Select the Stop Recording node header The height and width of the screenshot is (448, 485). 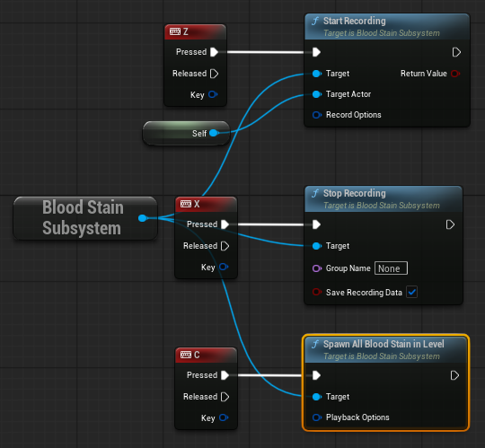(x=384, y=198)
